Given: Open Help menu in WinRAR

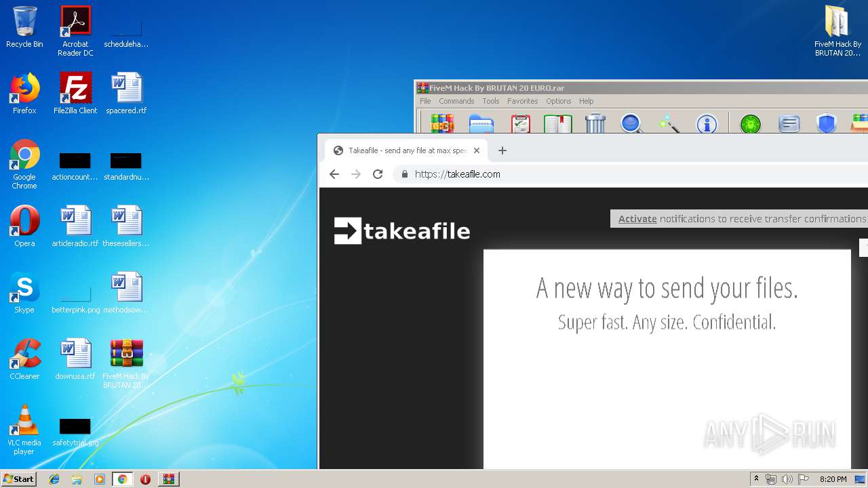Looking at the screenshot, I should (x=587, y=101).
